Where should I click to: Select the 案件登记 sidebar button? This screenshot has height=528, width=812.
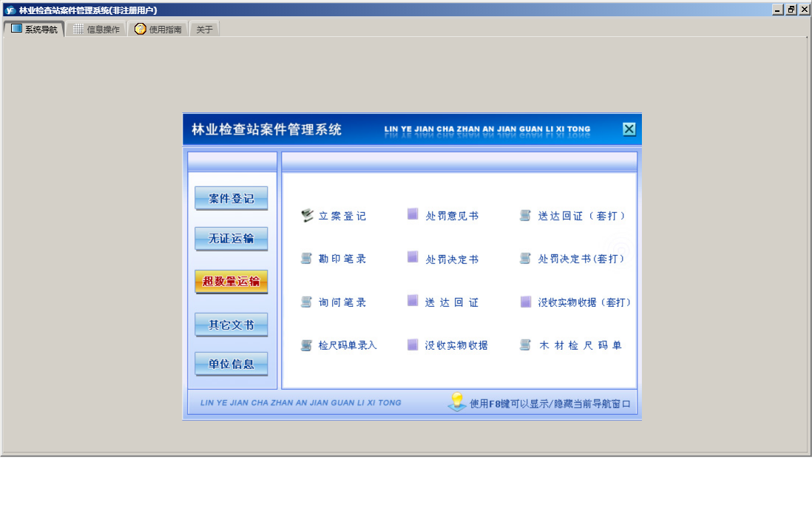[x=231, y=198]
